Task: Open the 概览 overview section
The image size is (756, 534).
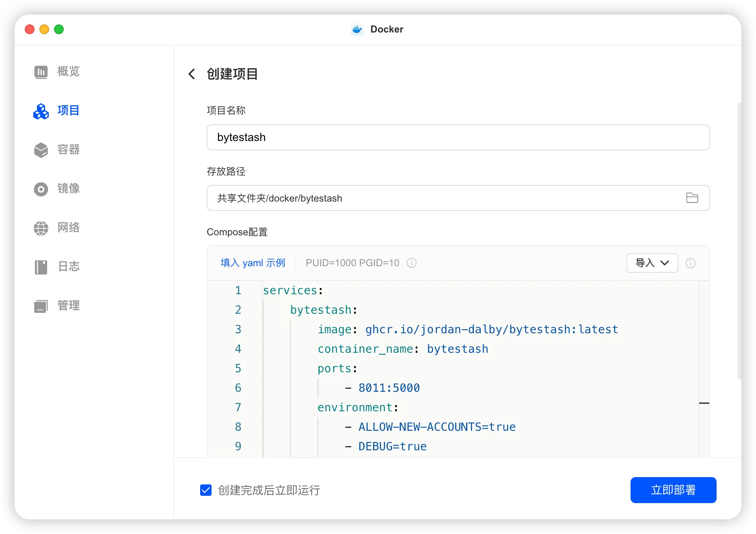Action: point(68,72)
